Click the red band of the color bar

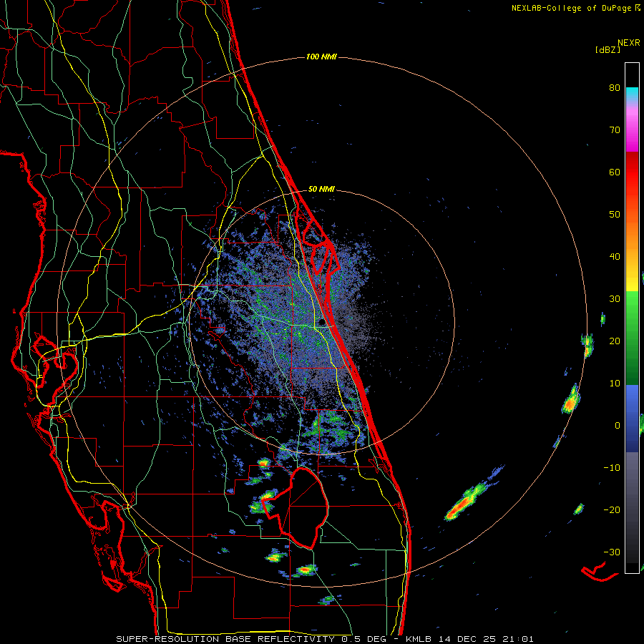point(632,172)
